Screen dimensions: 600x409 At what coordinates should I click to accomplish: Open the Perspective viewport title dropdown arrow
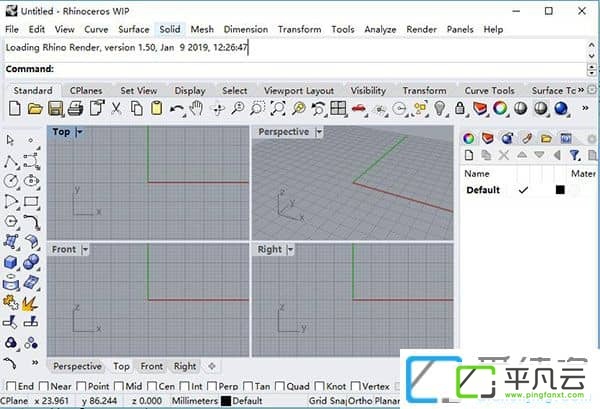(x=319, y=132)
